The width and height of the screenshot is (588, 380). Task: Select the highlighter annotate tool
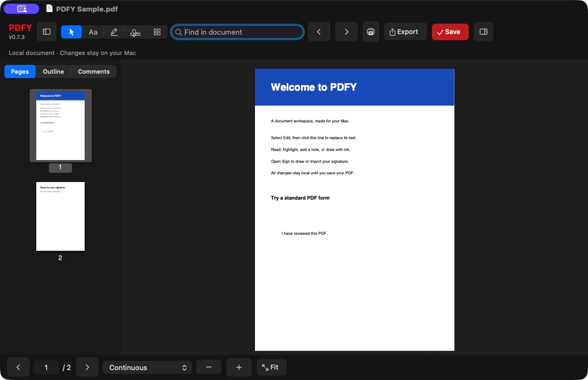[x=114, y=32]
